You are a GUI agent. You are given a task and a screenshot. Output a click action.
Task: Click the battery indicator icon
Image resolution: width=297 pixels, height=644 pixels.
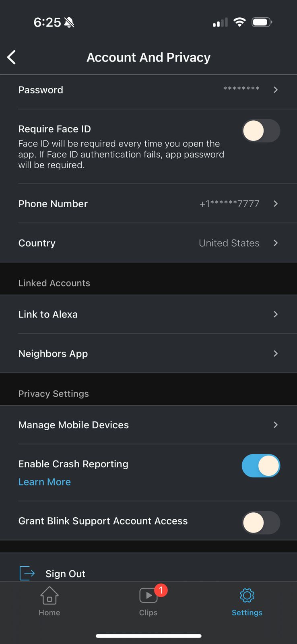262,22
